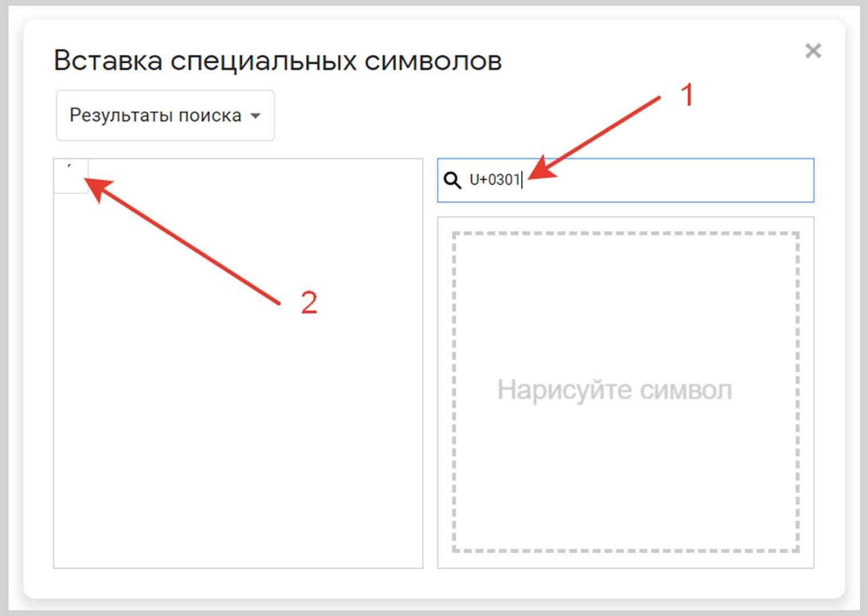Click the lower part of the drawing canvas
This screenshot has height=616, width=868.
[625, 502]
